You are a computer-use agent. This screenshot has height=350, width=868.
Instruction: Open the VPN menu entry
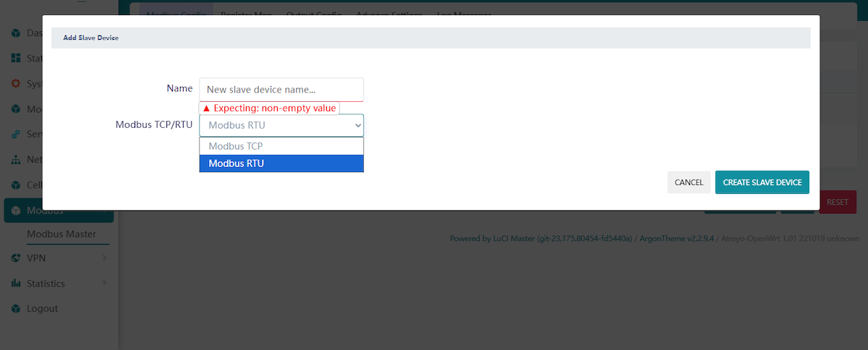click(x=36, y=258)
